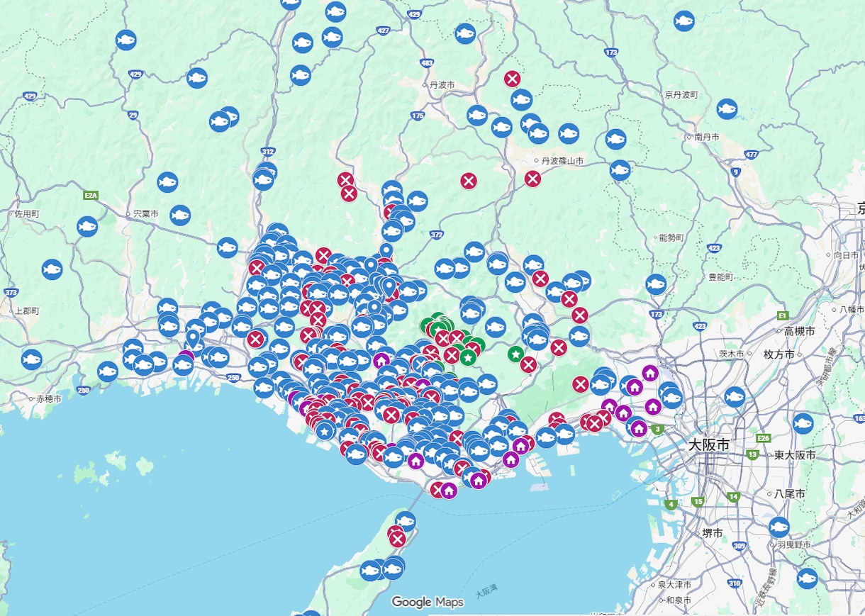The width and height of the screenshot is (865, 616).
Task: Open the southernmost purple house marker on mainland
Action: pyautogui.click(x=449, y=490)
